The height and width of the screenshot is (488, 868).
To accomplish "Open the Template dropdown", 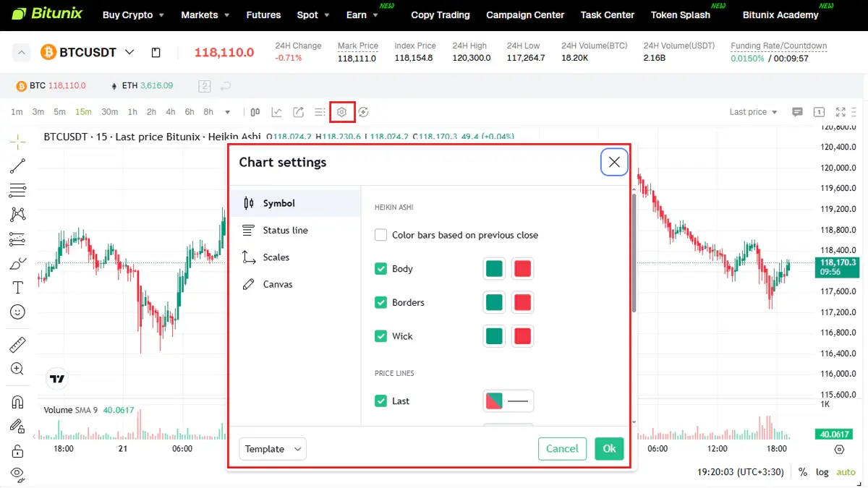I will pyautogui.click(x=273, y=449).
